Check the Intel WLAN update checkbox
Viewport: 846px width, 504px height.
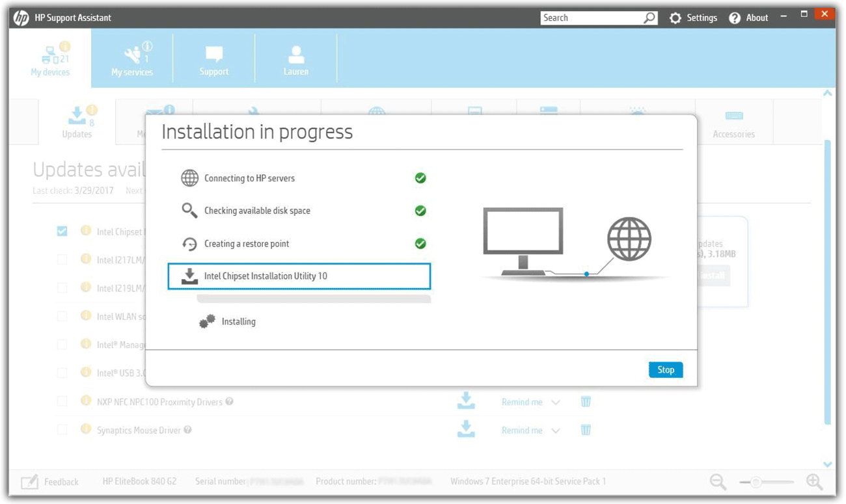62,315
